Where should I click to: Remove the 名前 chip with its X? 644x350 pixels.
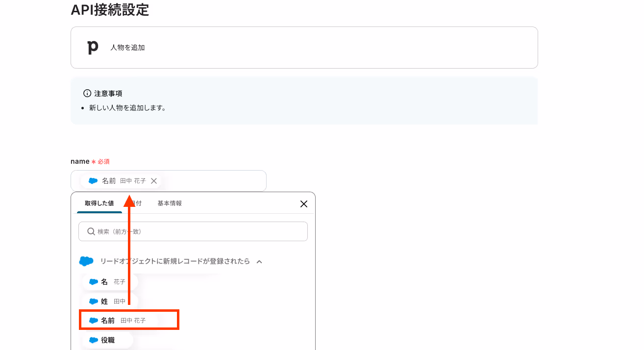[x=154, y=181]
